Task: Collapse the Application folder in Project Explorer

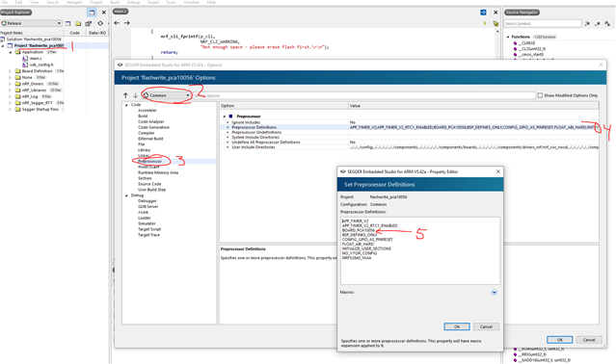Action: [x=11, y=52]
